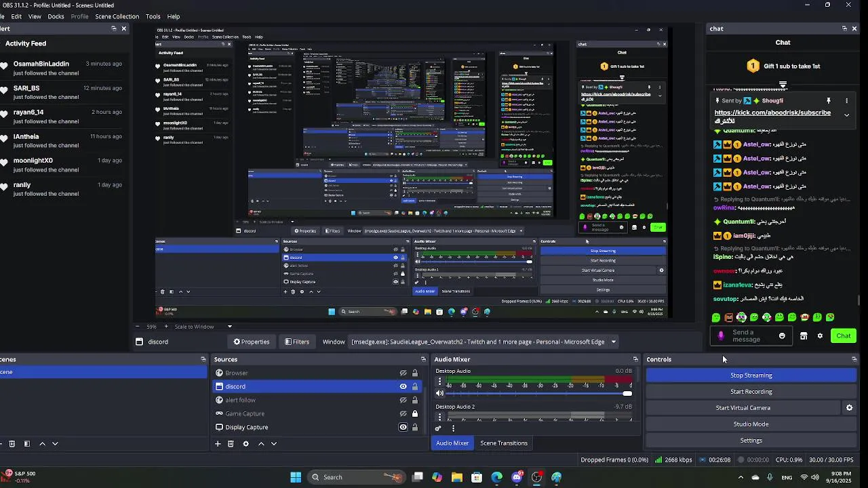
Task: Enable Studio Mode
Action: click(x=751, y=424)
